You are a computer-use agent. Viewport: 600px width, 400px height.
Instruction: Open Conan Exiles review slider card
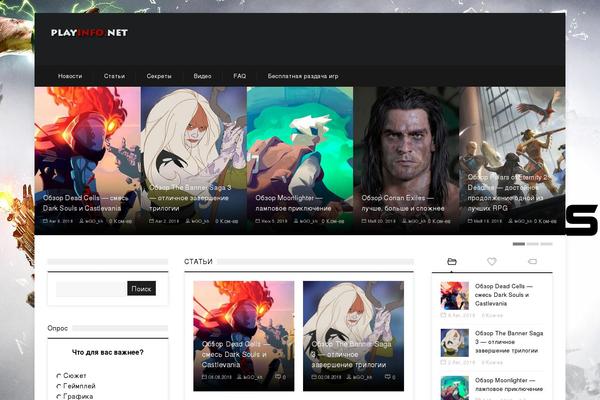[406, 160]
